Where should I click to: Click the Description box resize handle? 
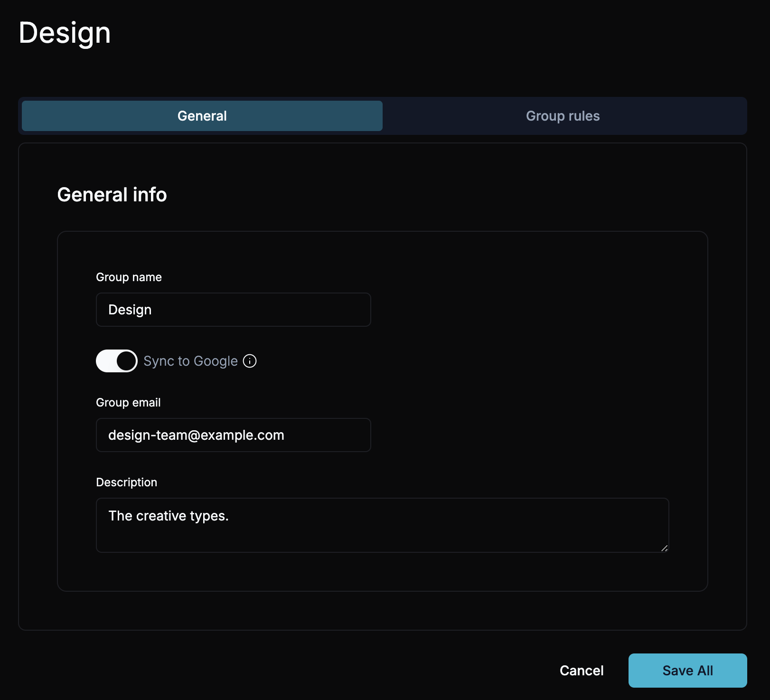664,548
